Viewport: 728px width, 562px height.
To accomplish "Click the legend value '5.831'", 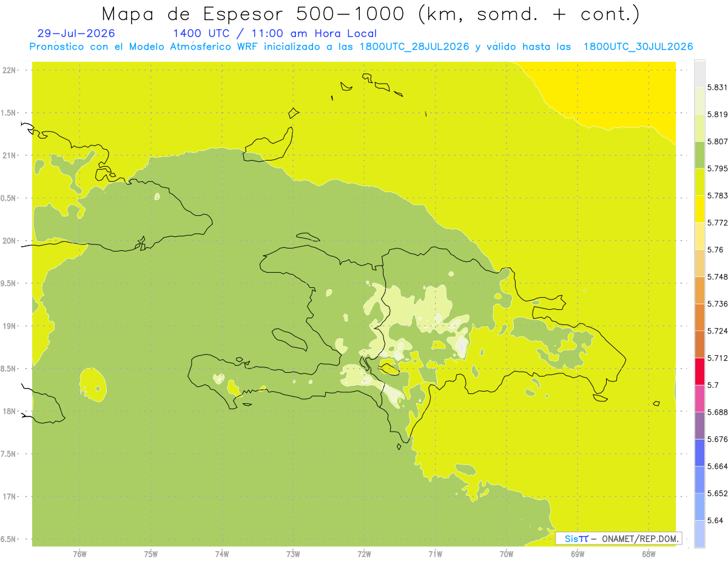I will point(717,87).
